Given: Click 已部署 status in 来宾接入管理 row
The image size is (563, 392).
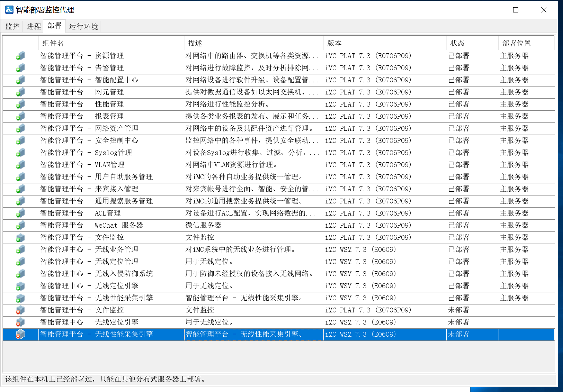Looking at the screenshot, I should [459, 189].
